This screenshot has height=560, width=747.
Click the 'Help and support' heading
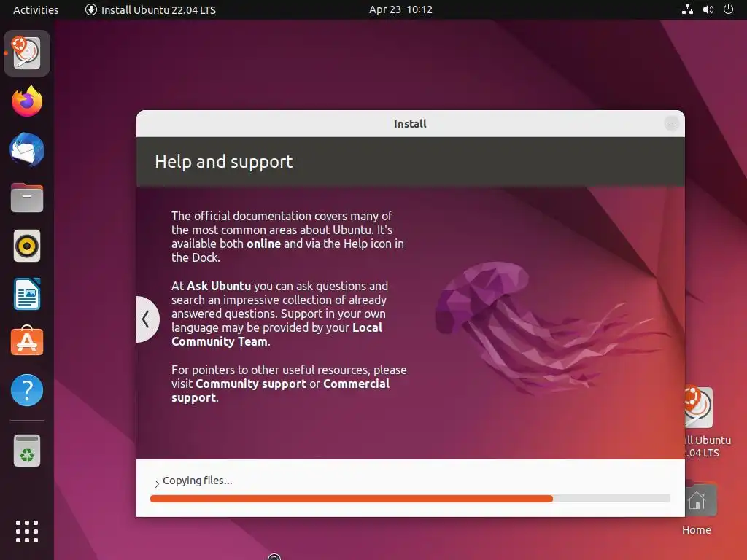pos(224,162)
